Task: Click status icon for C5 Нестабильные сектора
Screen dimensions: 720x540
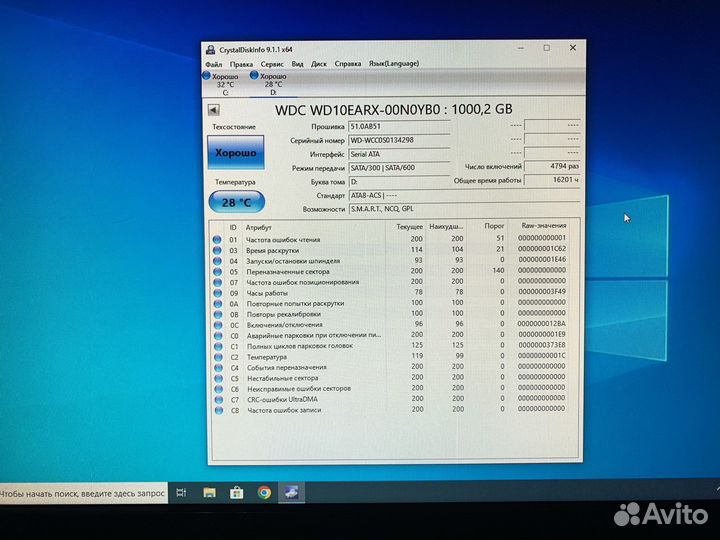Action: tap(219, 378)
